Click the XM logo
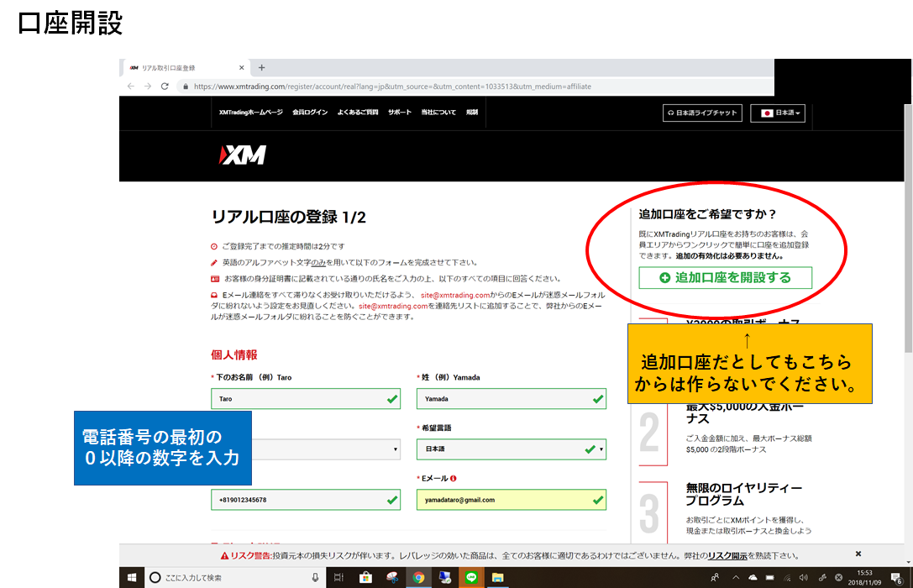This screenshot has width=913, height=588. pos(242,155)
